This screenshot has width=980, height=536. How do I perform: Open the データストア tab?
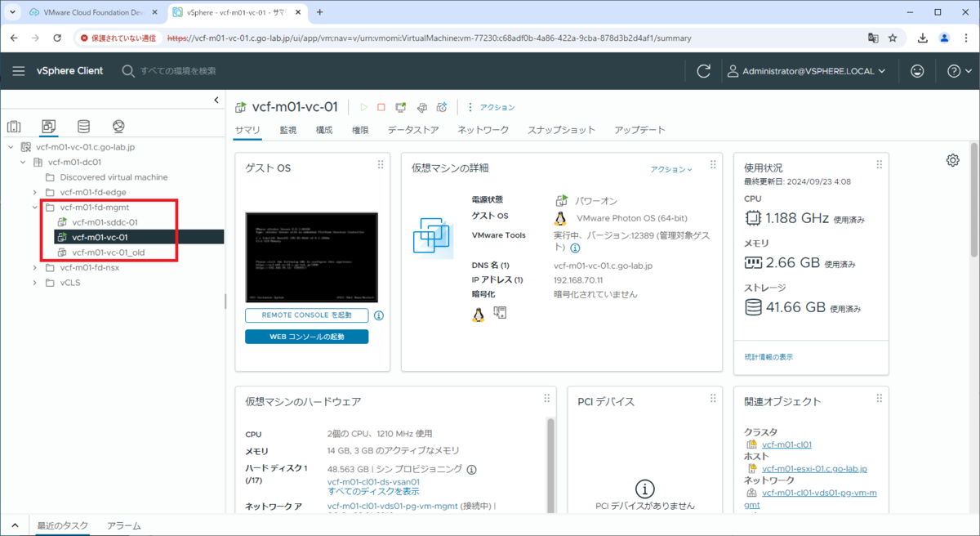413,130
